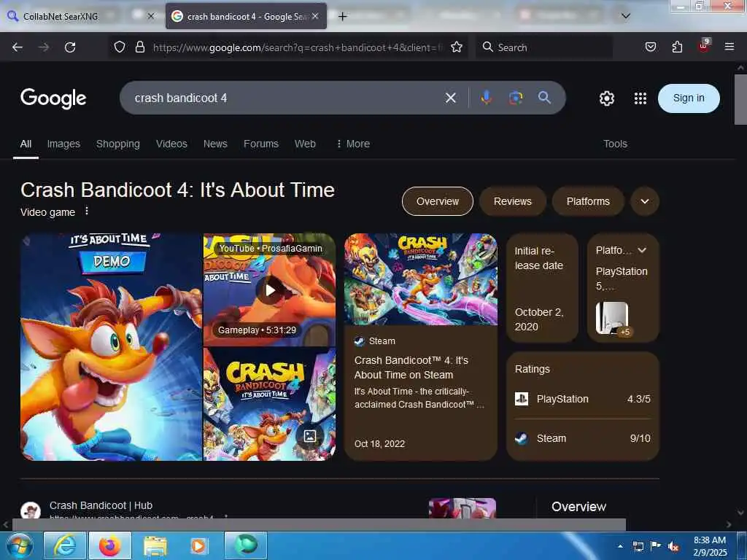The image size is (747, 560).
Task: Show hidden system tray icons
Action: point(620,546)
